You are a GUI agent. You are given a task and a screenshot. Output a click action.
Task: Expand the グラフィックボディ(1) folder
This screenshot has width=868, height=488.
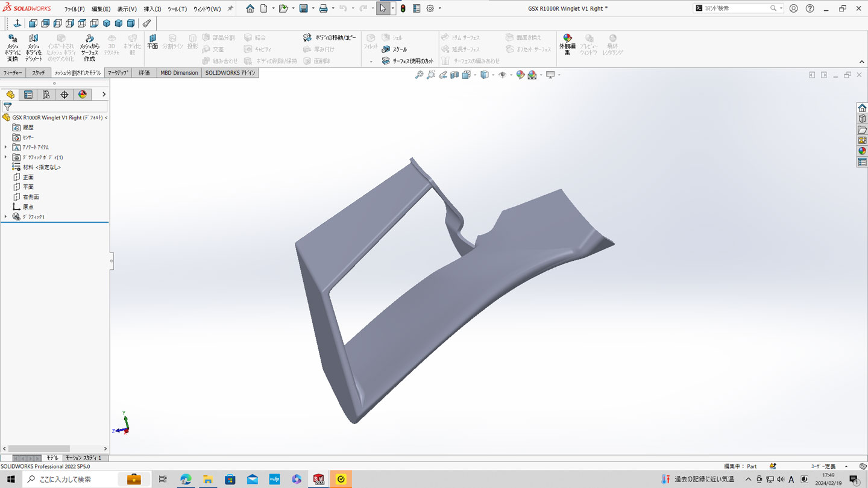5,157
